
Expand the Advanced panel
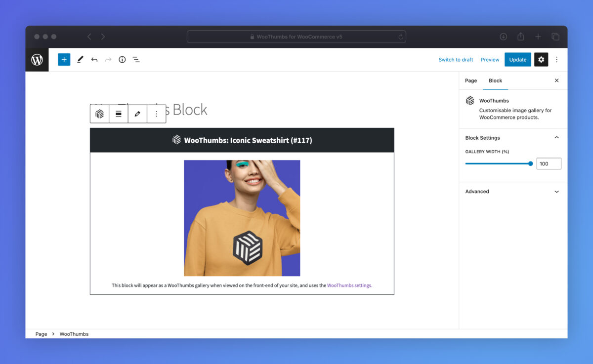click(x=556, y=192)
